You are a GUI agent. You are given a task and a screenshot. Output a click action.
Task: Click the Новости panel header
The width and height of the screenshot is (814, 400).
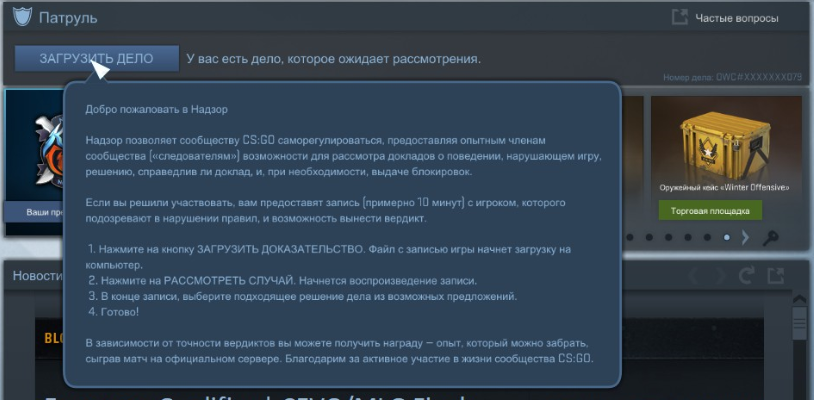[x=32, y=275]
